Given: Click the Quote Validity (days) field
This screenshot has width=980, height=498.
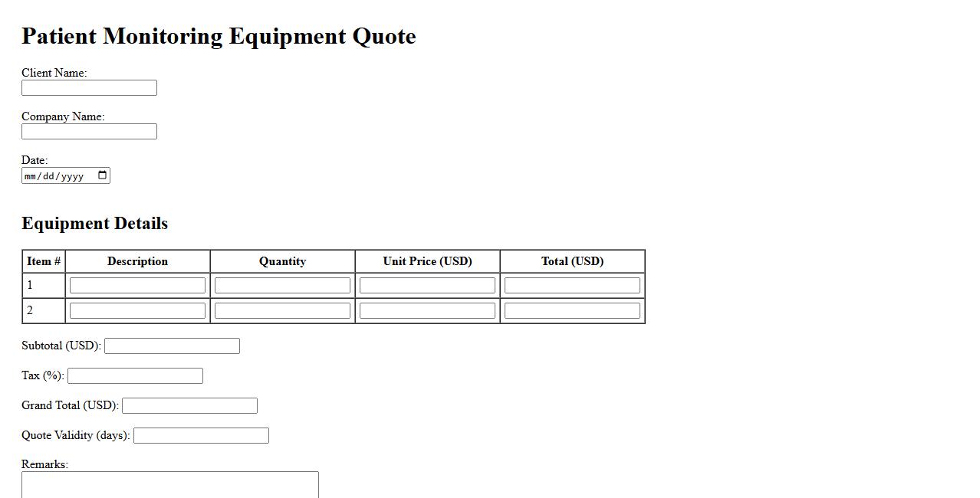Looking at the screenshot, I should (x=201, y=436).
